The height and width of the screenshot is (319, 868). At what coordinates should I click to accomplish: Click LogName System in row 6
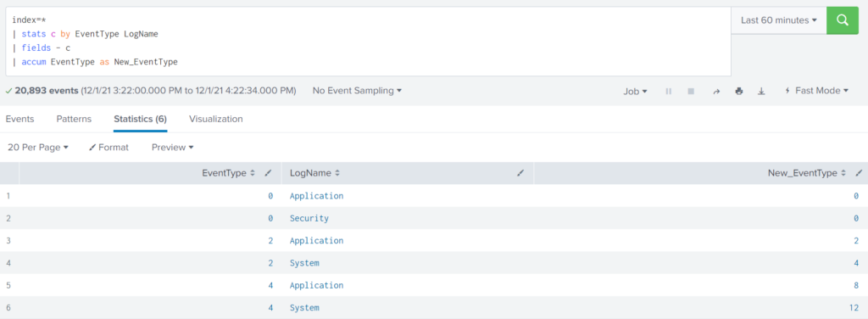coord(304,308)
